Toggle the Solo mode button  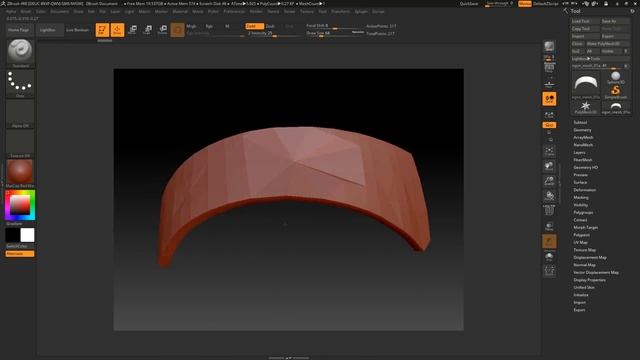click(x=549, y=257)
